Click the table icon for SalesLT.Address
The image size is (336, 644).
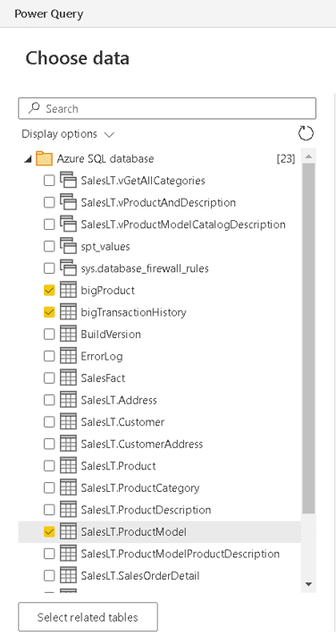coord(68,400)
